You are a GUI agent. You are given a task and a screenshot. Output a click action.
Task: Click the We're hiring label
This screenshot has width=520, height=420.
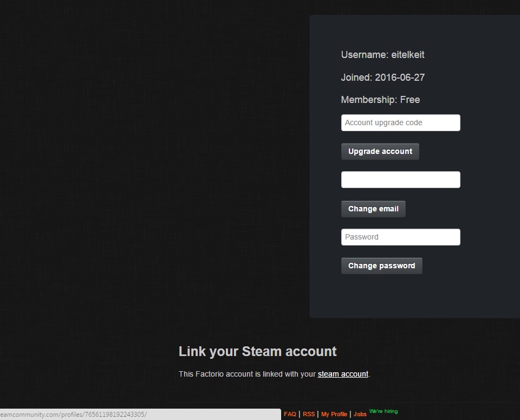[383, 411]
